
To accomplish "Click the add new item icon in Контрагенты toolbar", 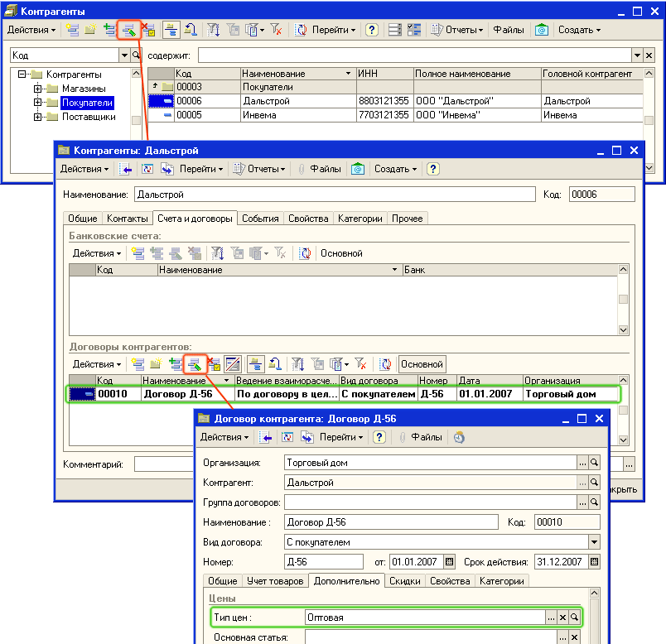I will click(x=73, y=30).
